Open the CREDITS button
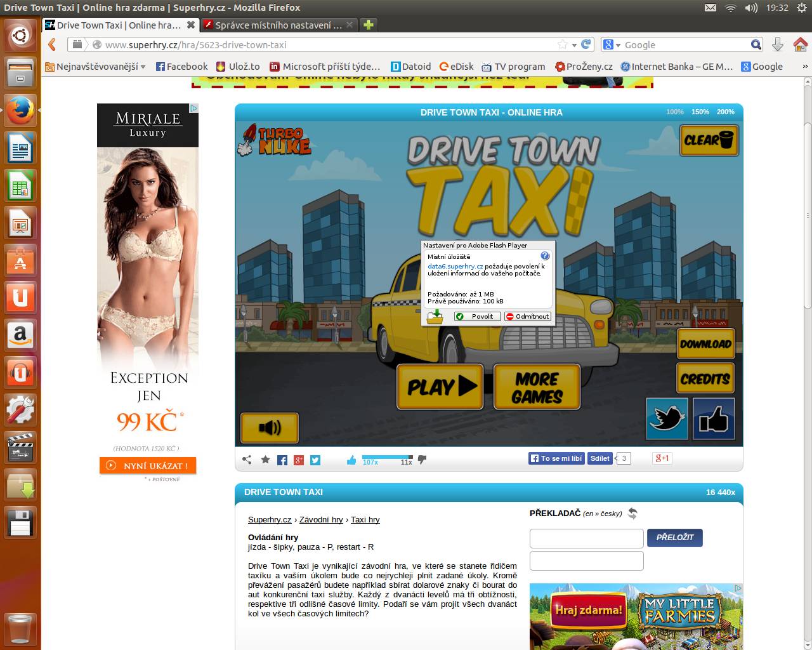The image size is (812, 650). (x=705, y=378)
